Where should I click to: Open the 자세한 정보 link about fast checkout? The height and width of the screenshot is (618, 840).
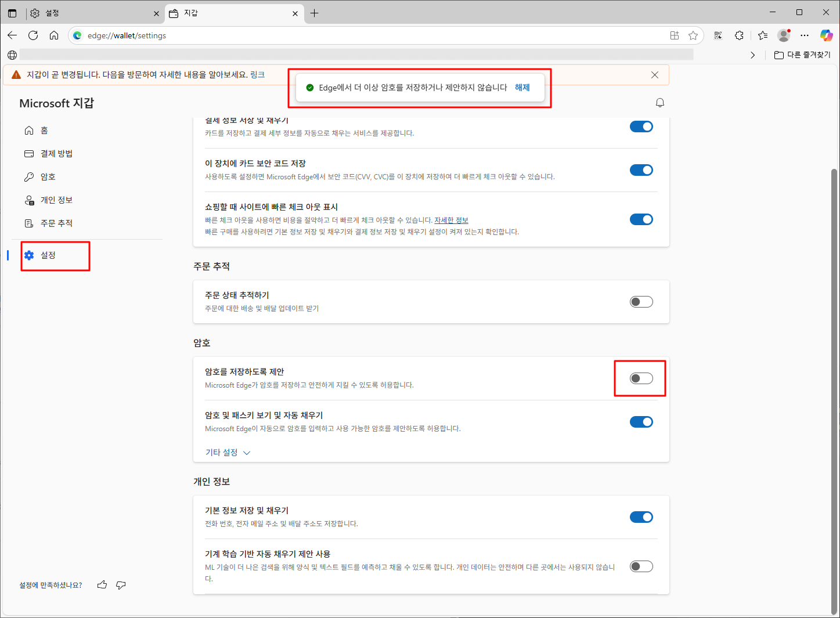452,220
